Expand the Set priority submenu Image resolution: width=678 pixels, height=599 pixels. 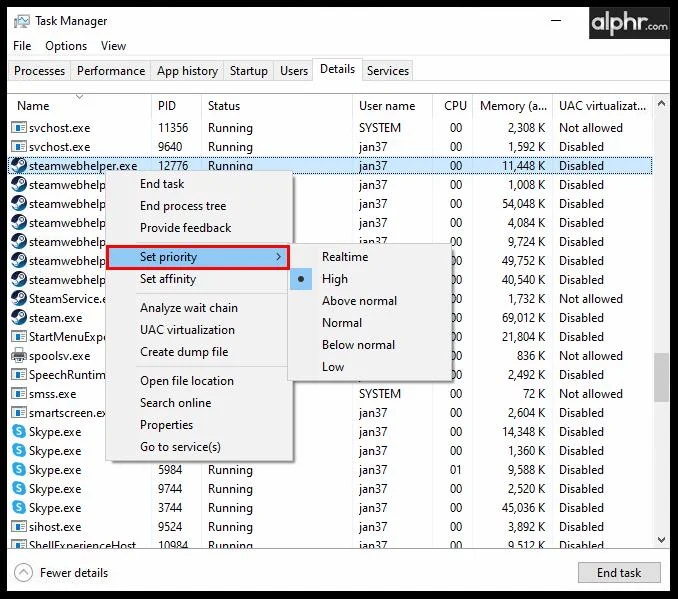(198, 257)
